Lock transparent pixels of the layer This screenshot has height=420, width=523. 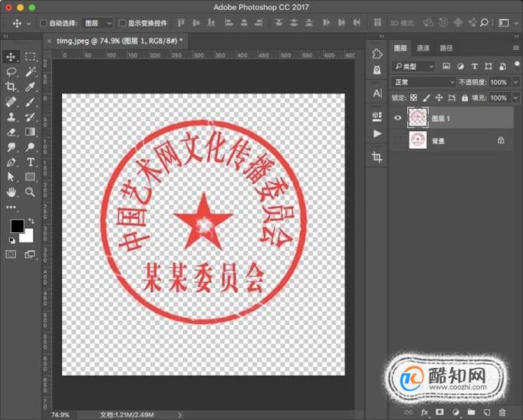(x=413, y=97)
